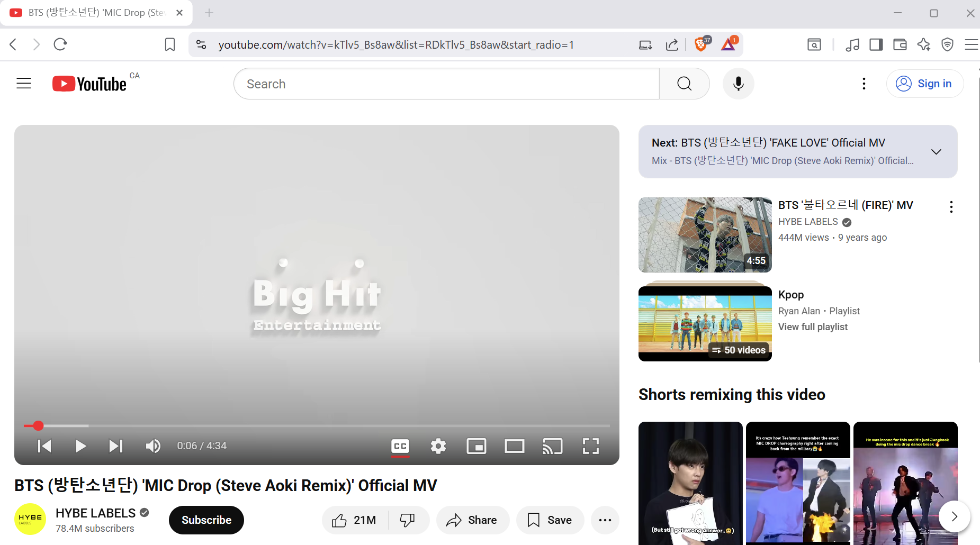The height and width of the screenshot is (545, 980).
Task: Click the search magnifier button
Action: [684, 84]
